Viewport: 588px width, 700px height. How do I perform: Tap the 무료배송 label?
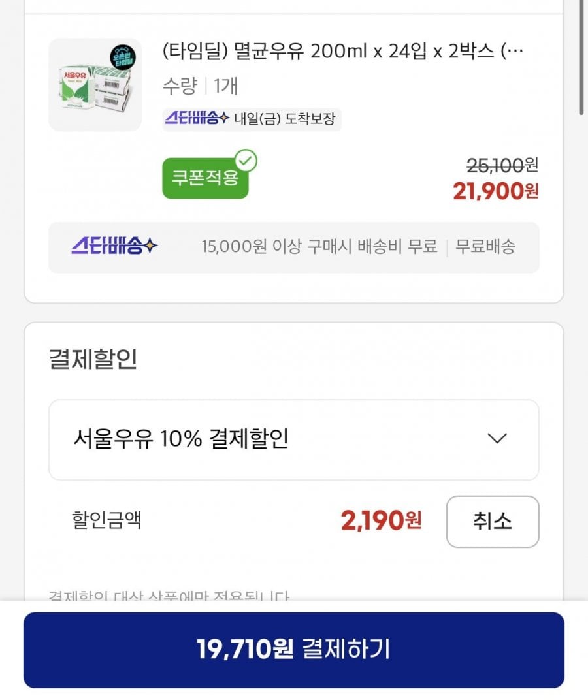coord(485,247)
